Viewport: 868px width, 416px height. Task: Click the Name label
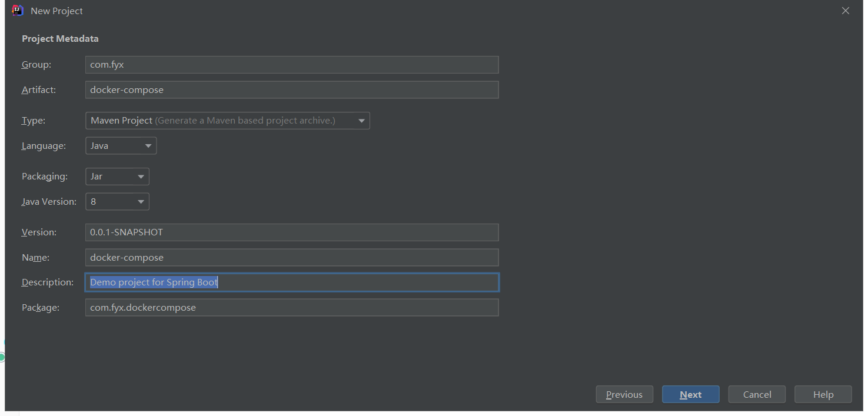tap(36, 258)
